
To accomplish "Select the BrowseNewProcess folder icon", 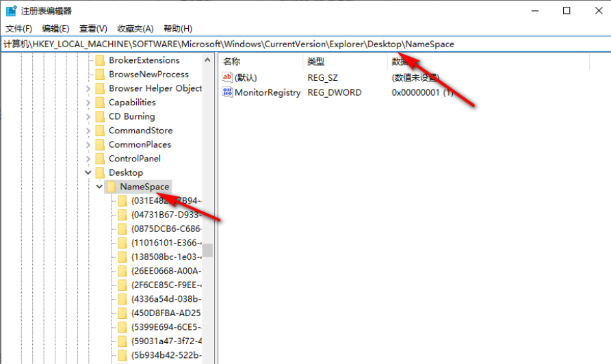I will [100, 75].
